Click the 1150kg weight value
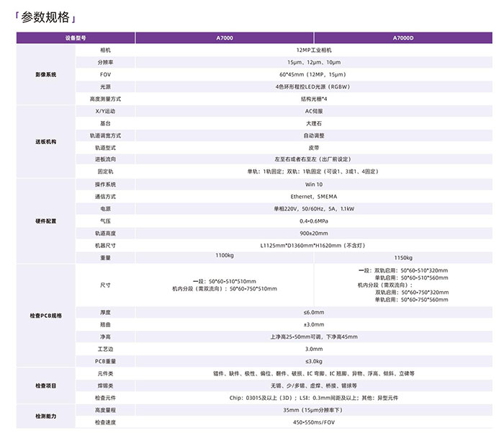This screenshot has height=436, width=504. [403, 258]
